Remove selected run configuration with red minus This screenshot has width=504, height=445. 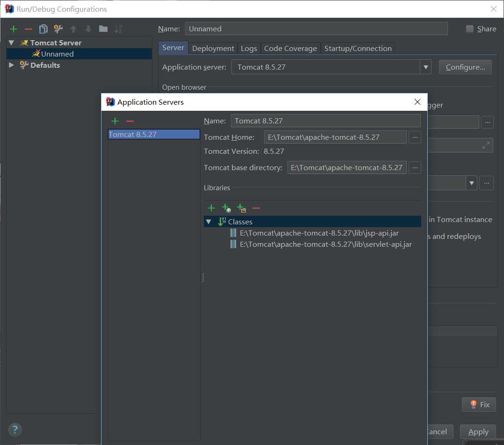click(x=28, y=29)
